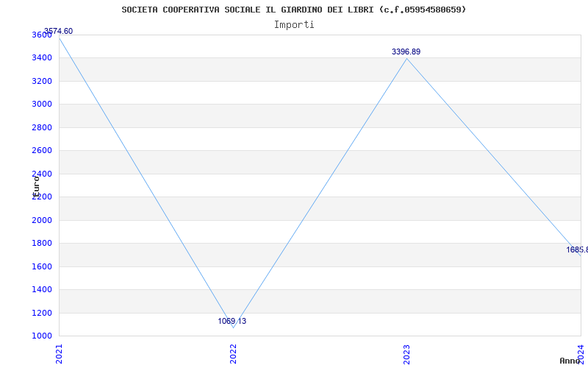Select the 1069.13 data label
Viewport: 588px width, 368px height.
(x=232, y=321)
